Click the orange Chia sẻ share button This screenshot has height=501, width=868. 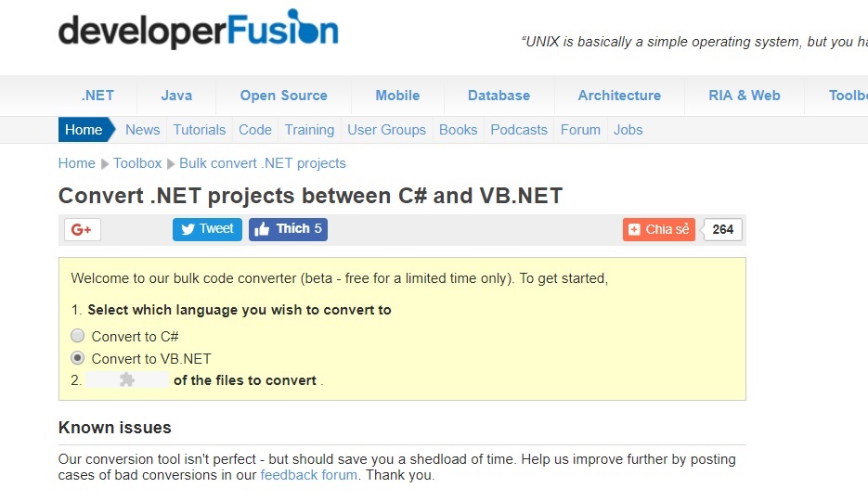point(658,229)
